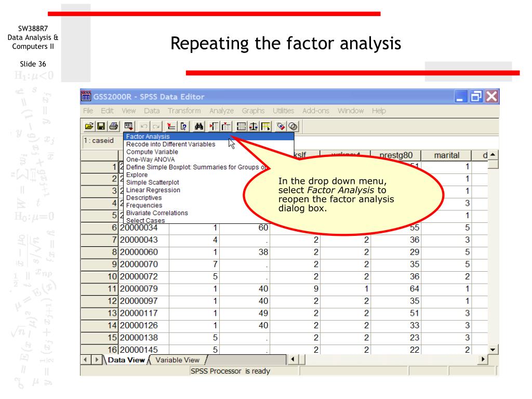Click the Open File toolbar icon
The image size is (532, 399).
[x=89, y=127]
